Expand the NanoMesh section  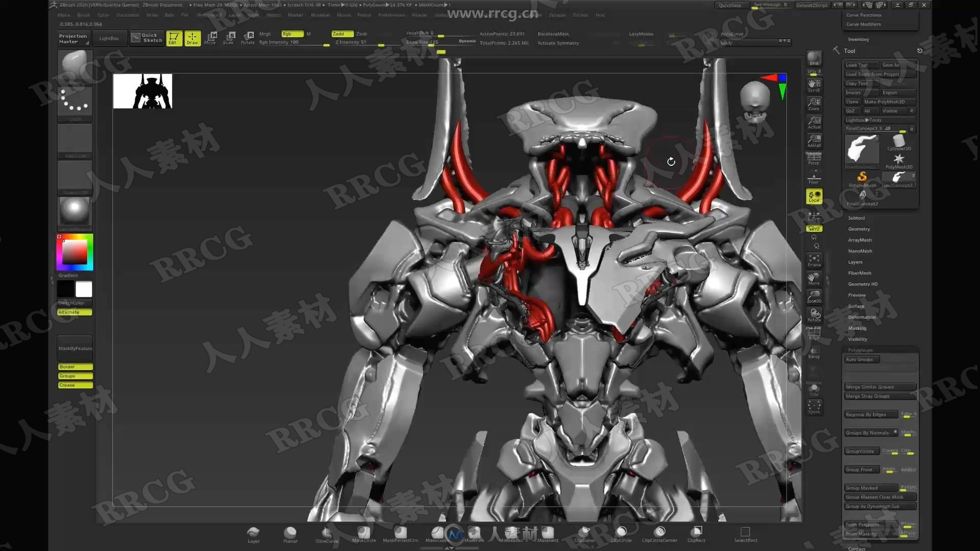pyautogui.click(x=860, y=251)
